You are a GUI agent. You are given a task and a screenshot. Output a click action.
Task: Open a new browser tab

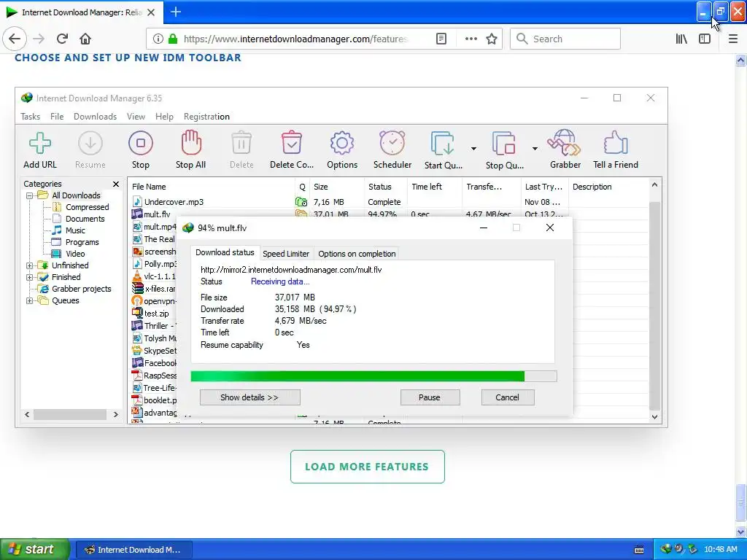tap(176, 12)
